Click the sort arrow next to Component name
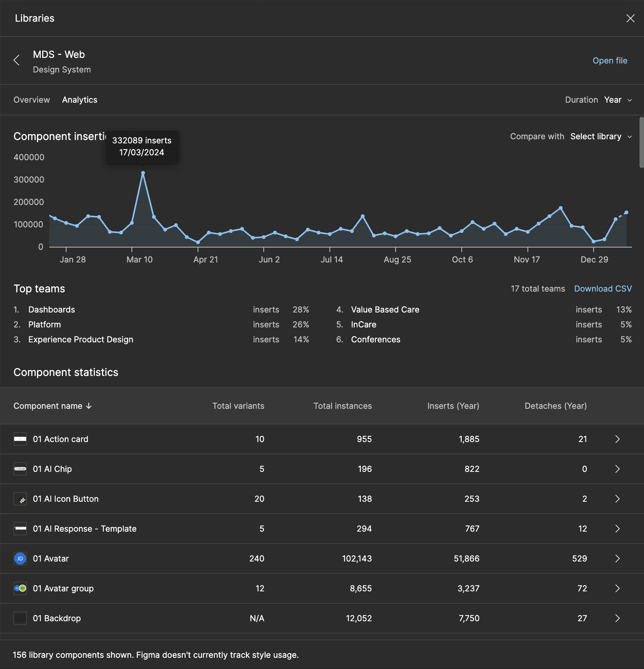This screenshot has width=644, height=669. point(89,406)
